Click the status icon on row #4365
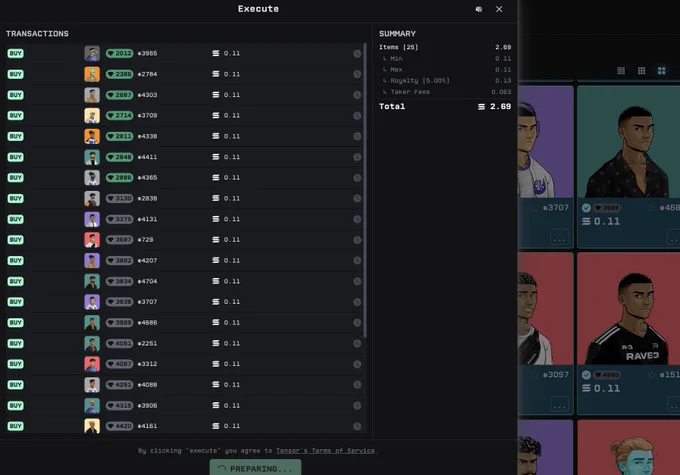 click(x=357, y=177)
